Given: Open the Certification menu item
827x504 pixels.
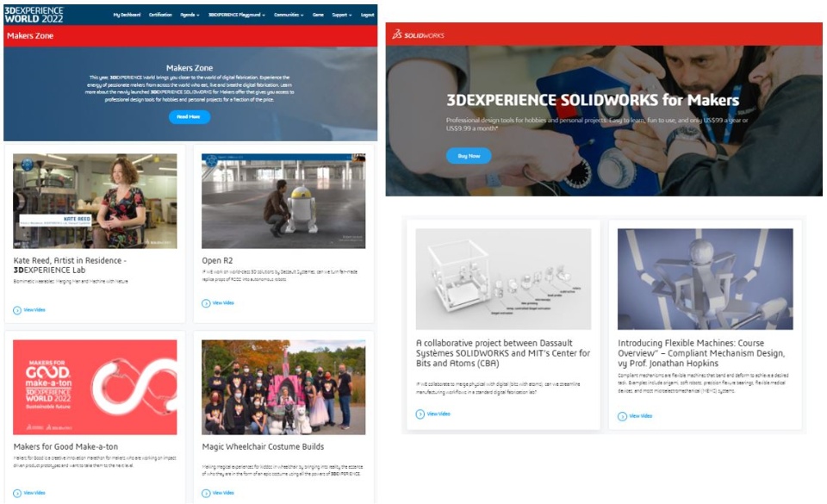Looking at the screenshot, I should [160, 15].
